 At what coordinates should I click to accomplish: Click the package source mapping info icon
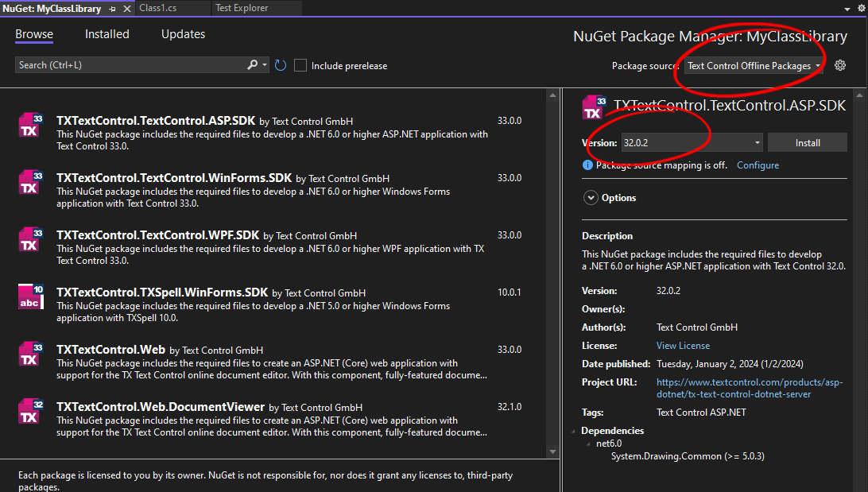click(587, 165)
